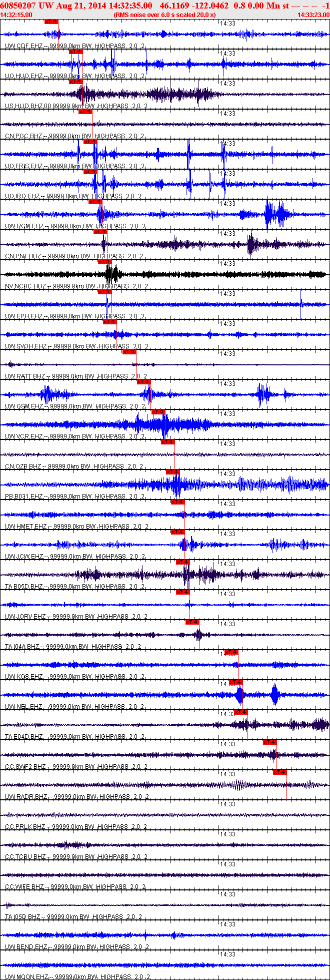Click the pick flag on the UW.KOS trace
This screenshot has height=980, width=330.
coord(231,652)
